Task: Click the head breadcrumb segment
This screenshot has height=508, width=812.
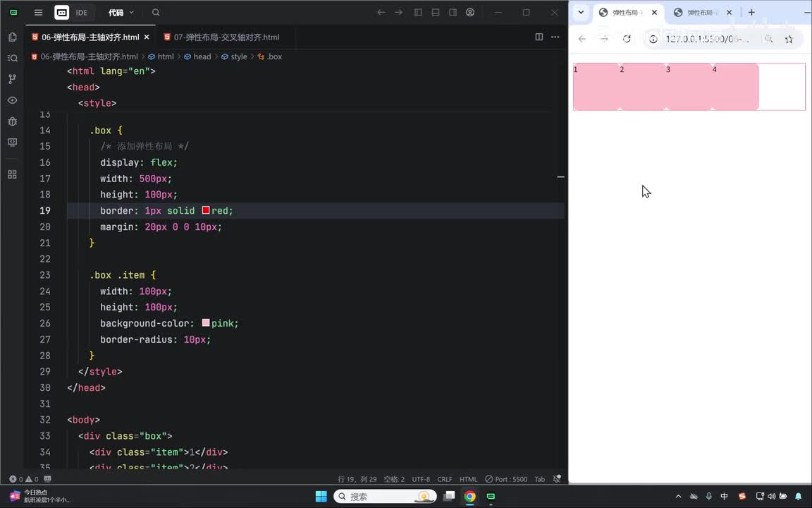Action: [x=197, y=56]
